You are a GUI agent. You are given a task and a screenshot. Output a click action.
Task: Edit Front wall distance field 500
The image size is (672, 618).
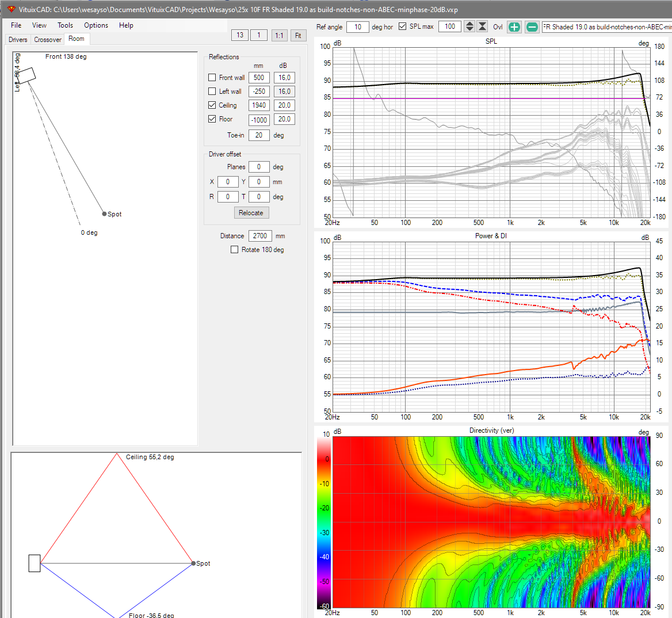pyautogui.click(x=259, y=78)
